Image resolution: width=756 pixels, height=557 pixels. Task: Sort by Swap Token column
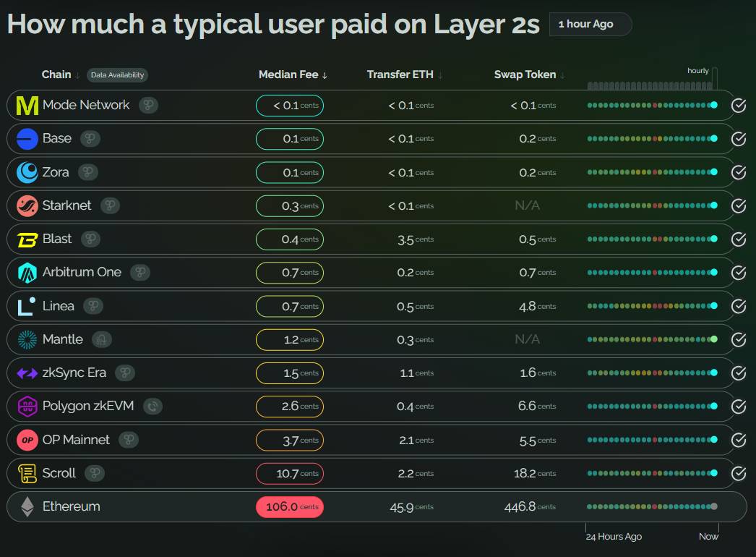pyautogui.click(x=529, y=75)
